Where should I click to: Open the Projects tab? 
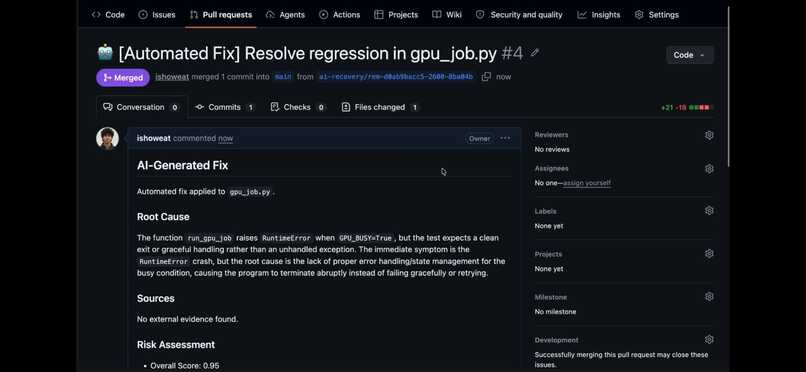click(396, 15)
